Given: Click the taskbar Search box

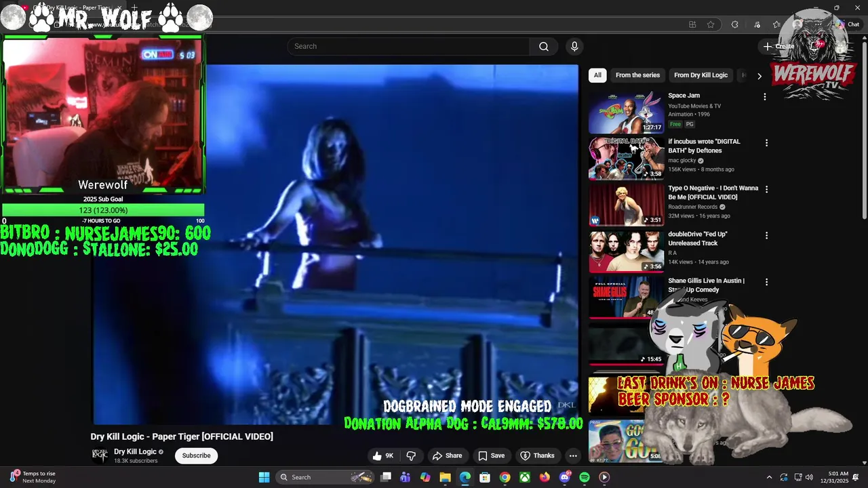Looking at the screenshot, I should tap(324, 477).
